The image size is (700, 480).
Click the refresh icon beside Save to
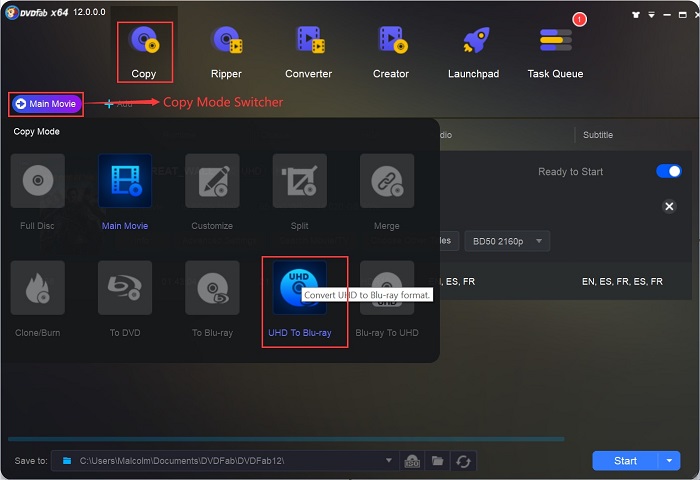coord(463,461)
